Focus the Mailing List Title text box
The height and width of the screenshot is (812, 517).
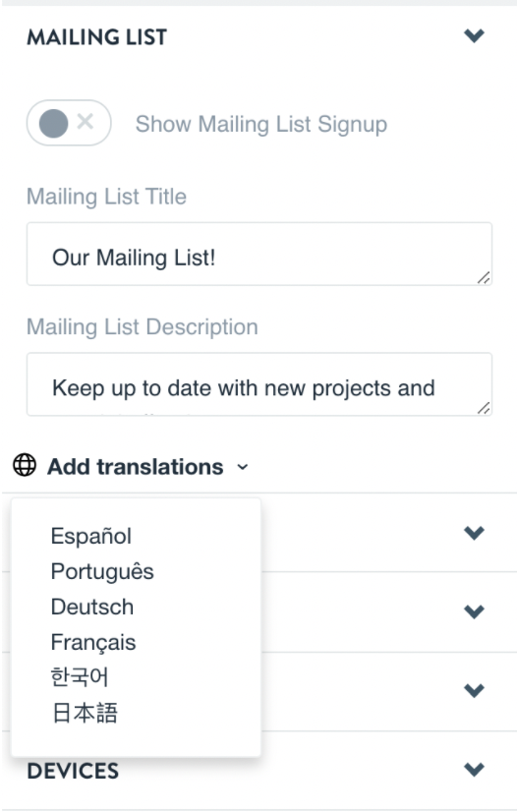(259, 254)
